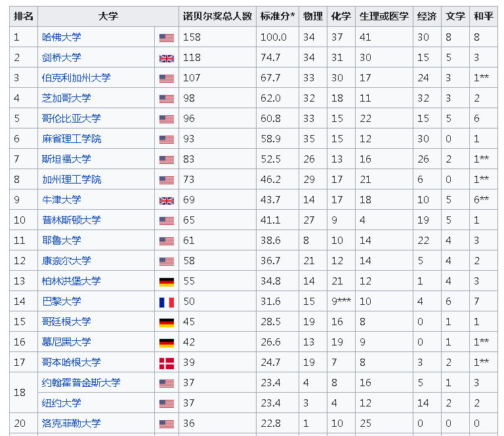Click the standard score 24.7
The width and height of the screenshot is (504, 436).
pyautogui.click(x=270, y=362)
